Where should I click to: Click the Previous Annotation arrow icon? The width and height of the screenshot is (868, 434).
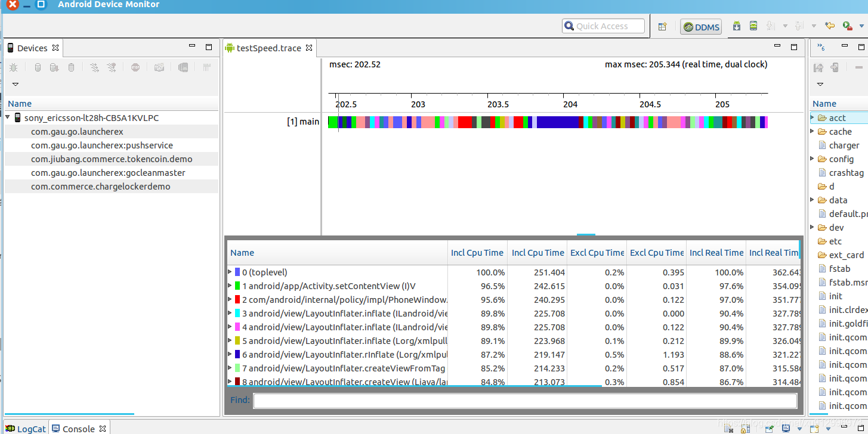[798, 26]
